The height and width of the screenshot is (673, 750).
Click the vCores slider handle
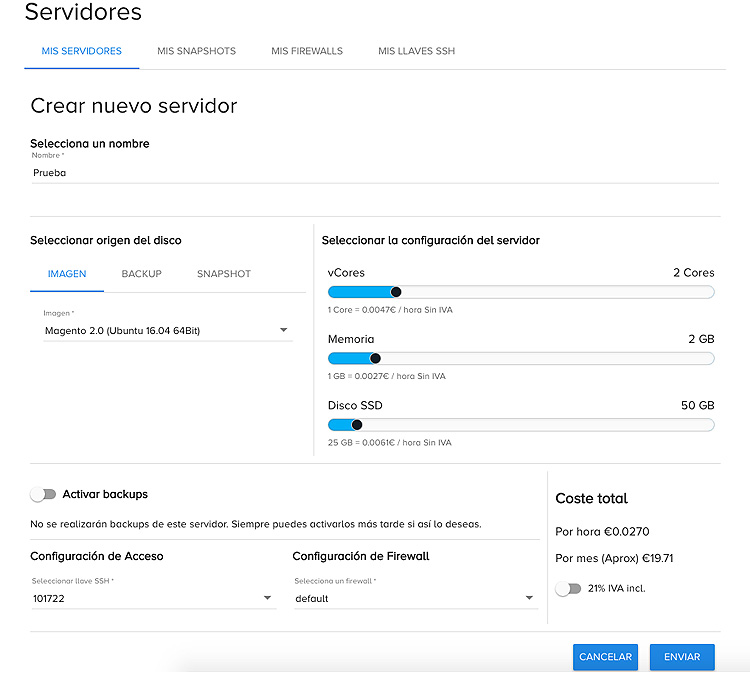coord(396,292)
